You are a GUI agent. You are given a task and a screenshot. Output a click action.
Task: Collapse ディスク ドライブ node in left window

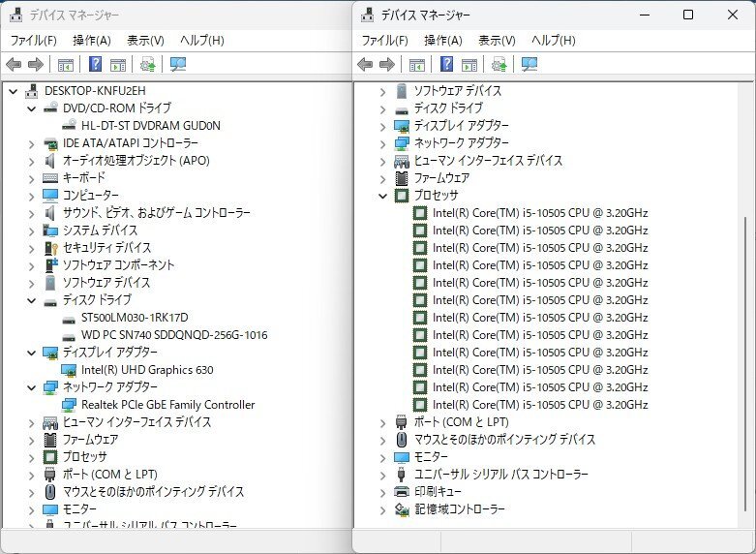pos(32,300)
